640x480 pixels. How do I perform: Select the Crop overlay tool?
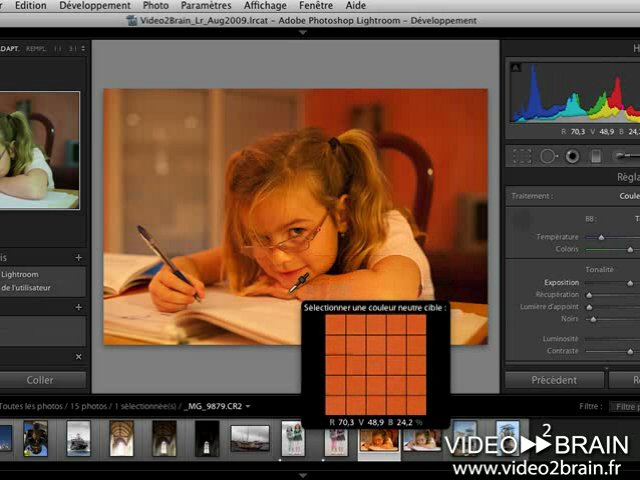[522, 156]
